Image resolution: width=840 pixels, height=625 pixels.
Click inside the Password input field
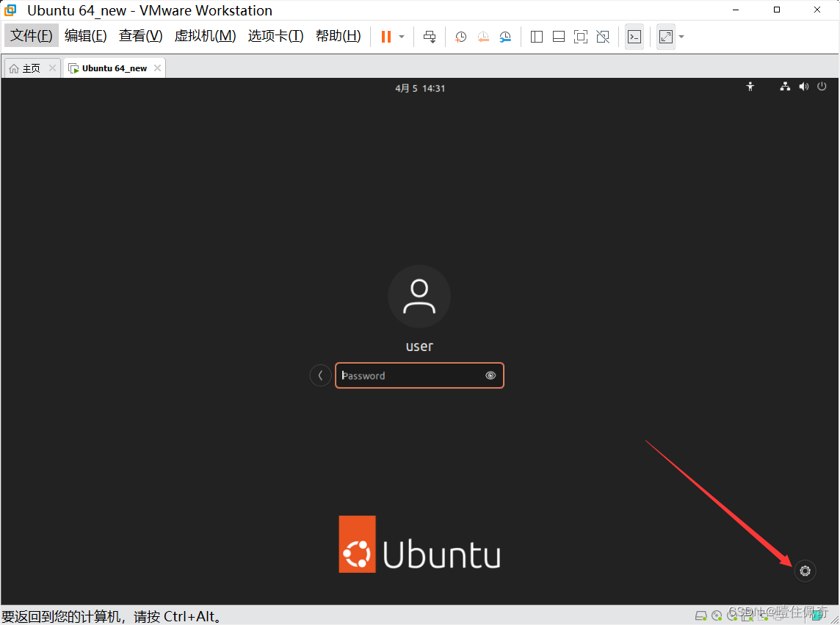click(x=411, y=375)
